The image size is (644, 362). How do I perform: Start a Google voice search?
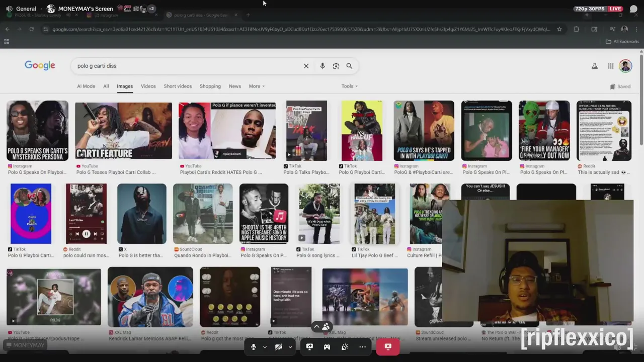tap(323, 66)
